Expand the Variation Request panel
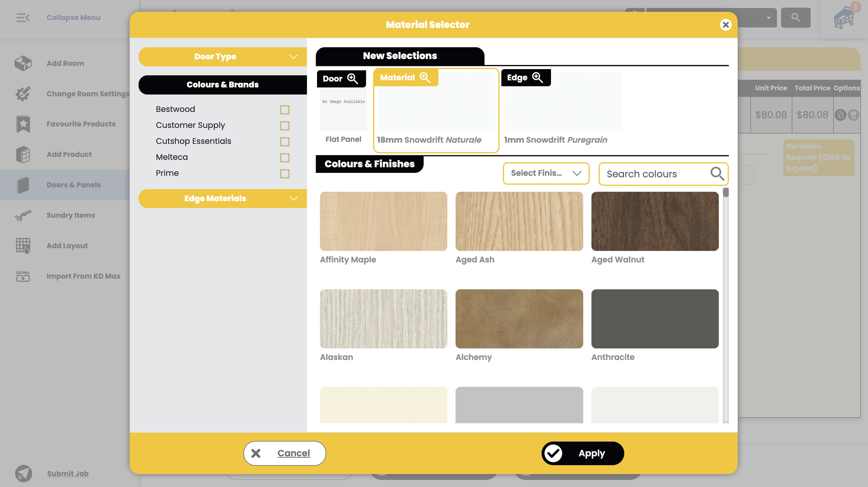 pyautogui.click(x=818, y=157)
